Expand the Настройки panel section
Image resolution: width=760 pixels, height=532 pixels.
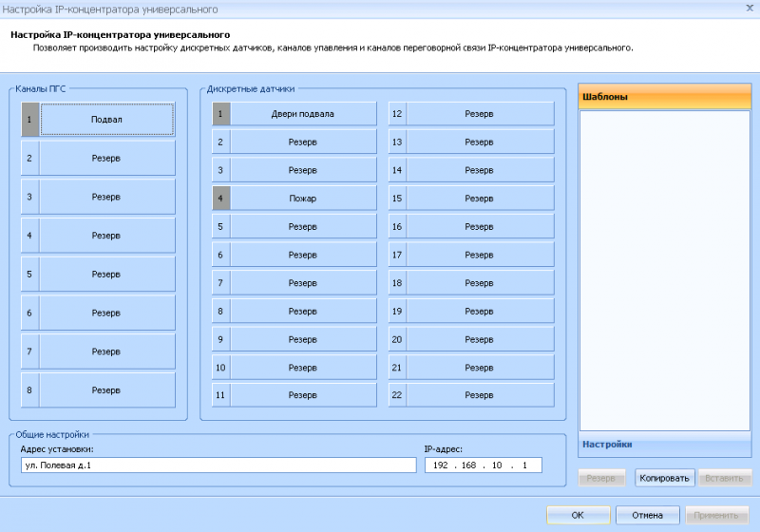[664, 445]
